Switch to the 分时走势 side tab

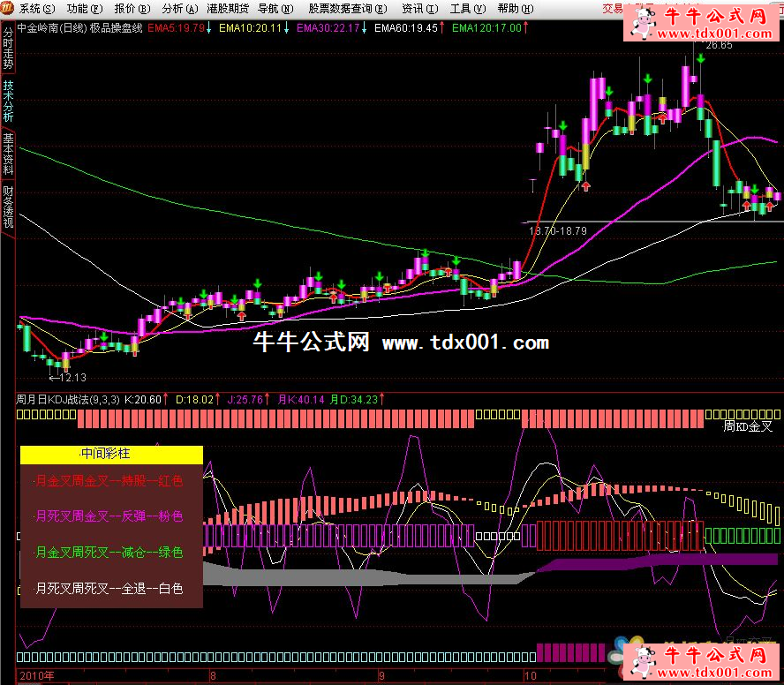pos(8,49)
